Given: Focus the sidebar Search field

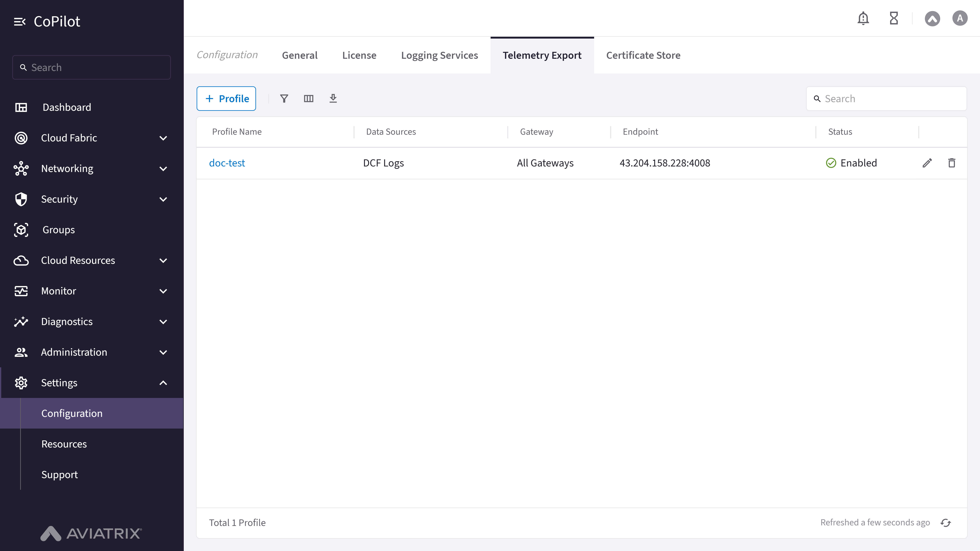Looking at the screenshot, I should click(92, 68).
